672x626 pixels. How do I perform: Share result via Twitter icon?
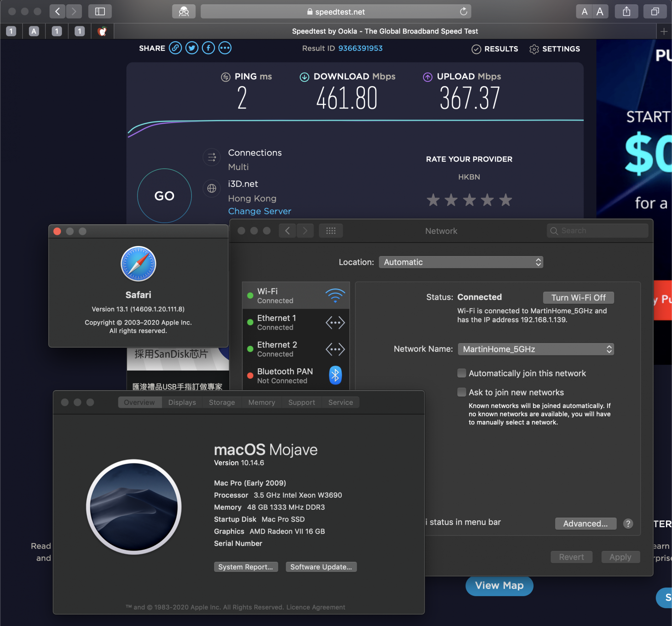[x=192, y=48]
